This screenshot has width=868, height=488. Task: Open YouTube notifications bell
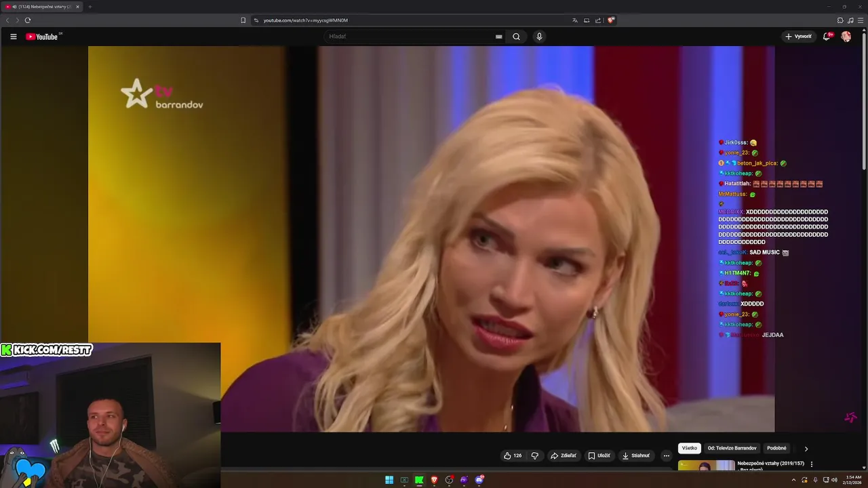click(x=827, y=37)
